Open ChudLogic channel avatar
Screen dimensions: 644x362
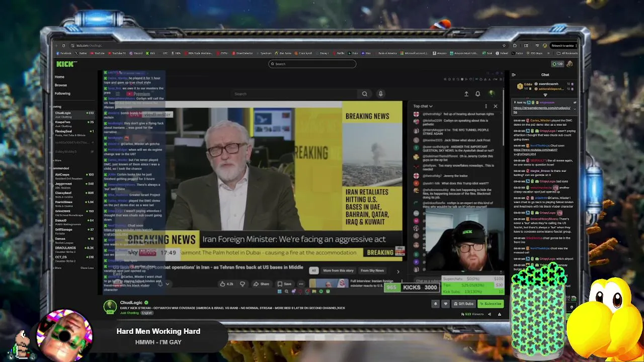click(110, 306)
